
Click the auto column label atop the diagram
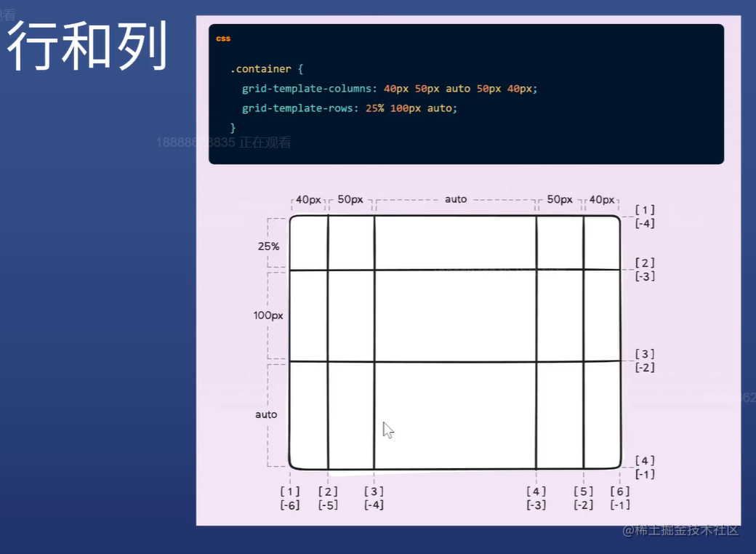coord(456,198)
